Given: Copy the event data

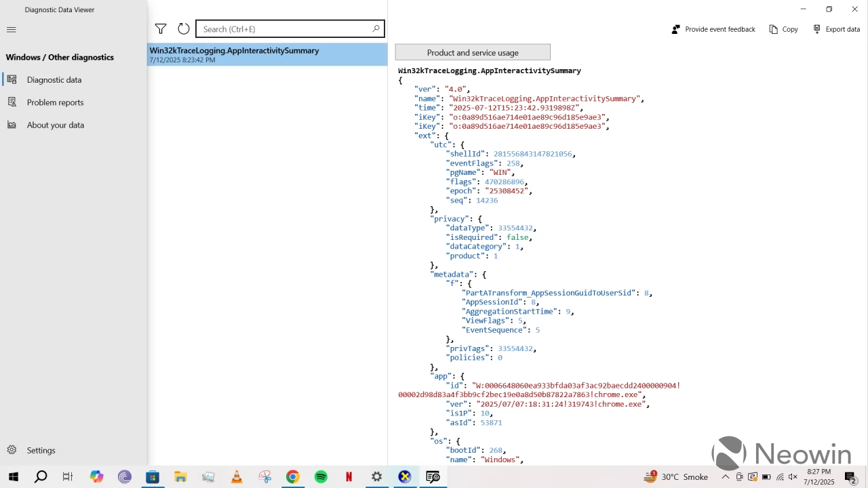Looking at the screenshot, I should pyautogui.click(x=784, y=29).
